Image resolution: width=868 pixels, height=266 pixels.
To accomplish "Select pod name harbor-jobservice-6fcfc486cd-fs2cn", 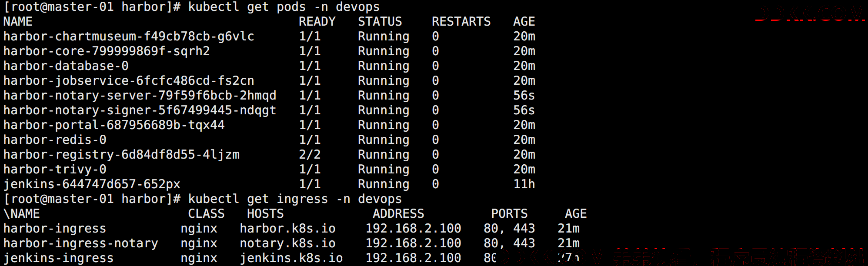I will coord(129,81).
